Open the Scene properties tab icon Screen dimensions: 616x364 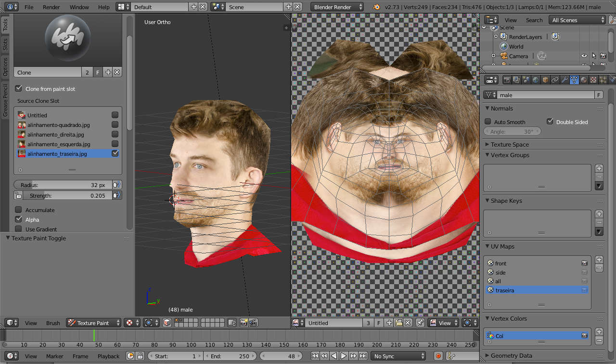(526, 80)
